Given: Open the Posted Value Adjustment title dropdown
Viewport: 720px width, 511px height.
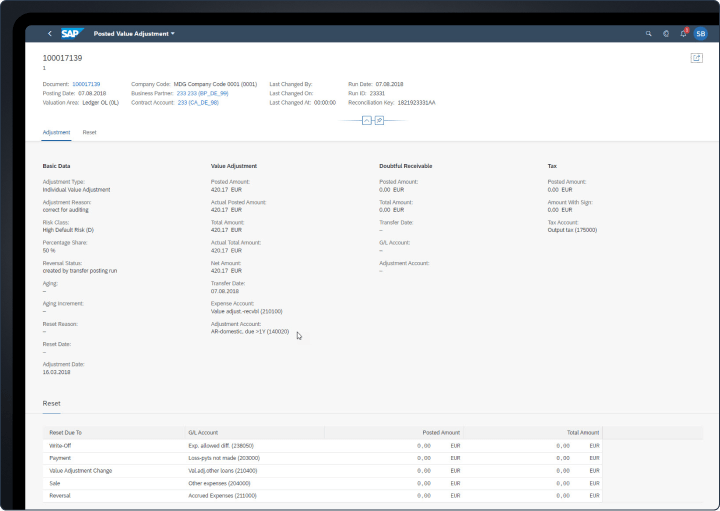Looking at the screenshot, I should pos(134,34).
